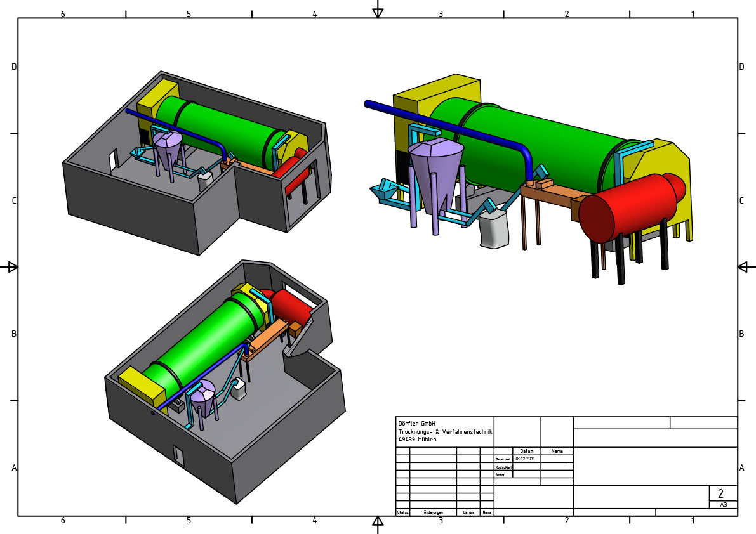Select the Kontrolliert row label
This screenshot has width=756, height=534.
click(x=503, y=467)
